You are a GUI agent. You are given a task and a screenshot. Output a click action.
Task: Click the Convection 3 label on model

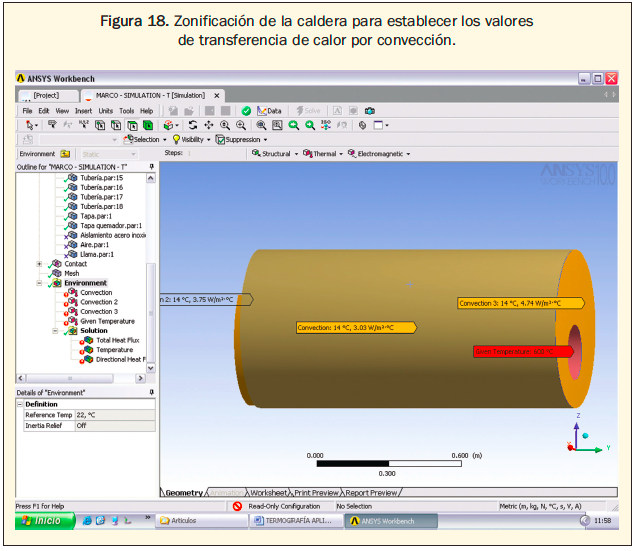(x=509, y=303)
